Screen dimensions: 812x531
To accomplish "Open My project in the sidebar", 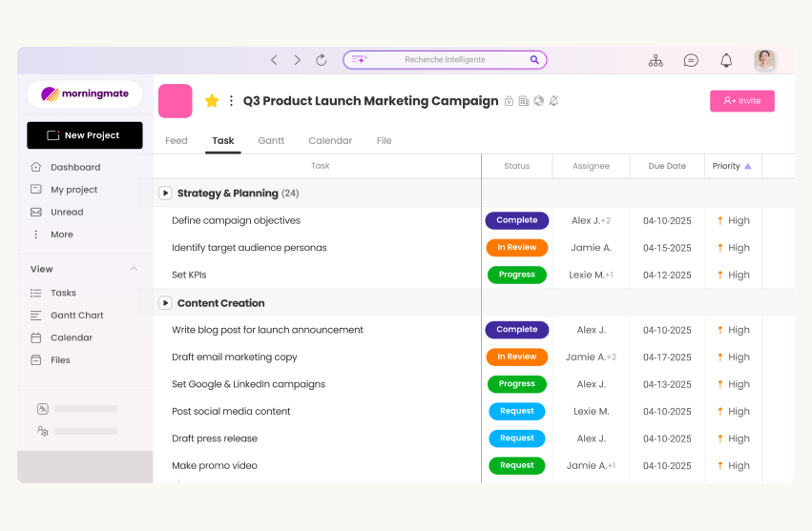I will tap(73, 190).
